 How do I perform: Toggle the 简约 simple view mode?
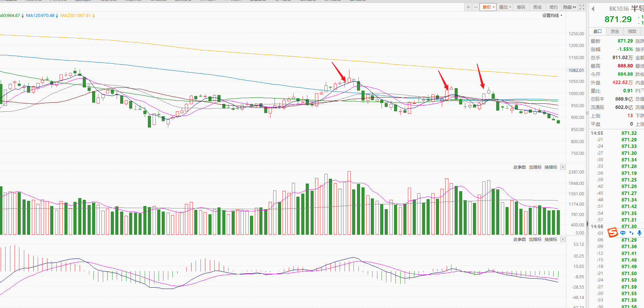click(x=553, y=7)
